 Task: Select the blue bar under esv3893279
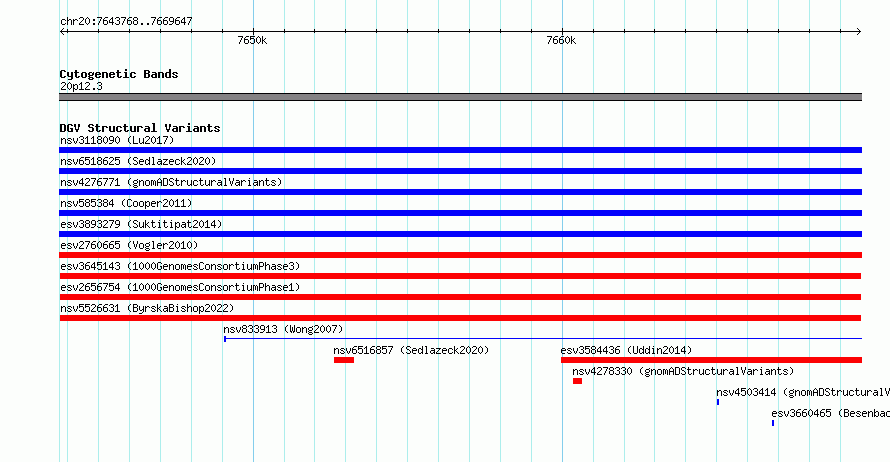tap(460, 234)
